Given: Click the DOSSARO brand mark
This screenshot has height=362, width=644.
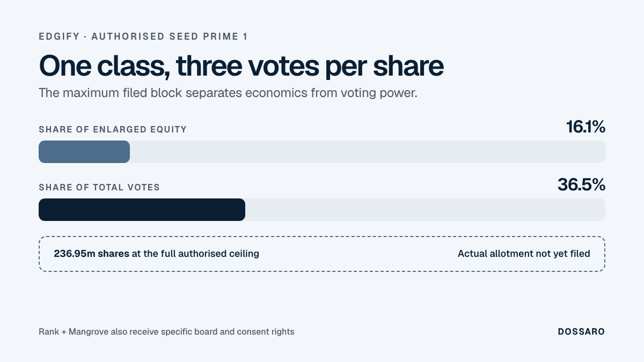Looking at the screenshot, I should [581, 331].
